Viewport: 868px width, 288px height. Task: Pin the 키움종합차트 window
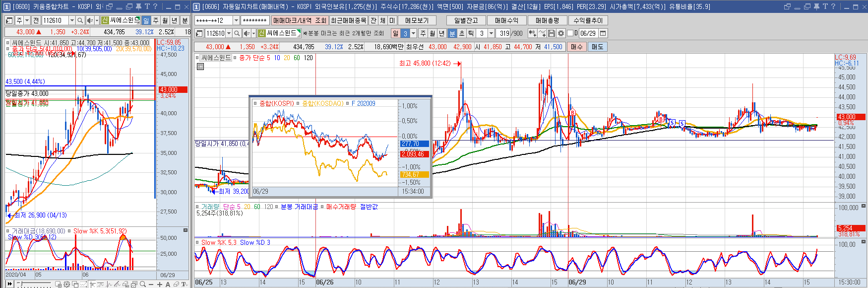(138, 6)
